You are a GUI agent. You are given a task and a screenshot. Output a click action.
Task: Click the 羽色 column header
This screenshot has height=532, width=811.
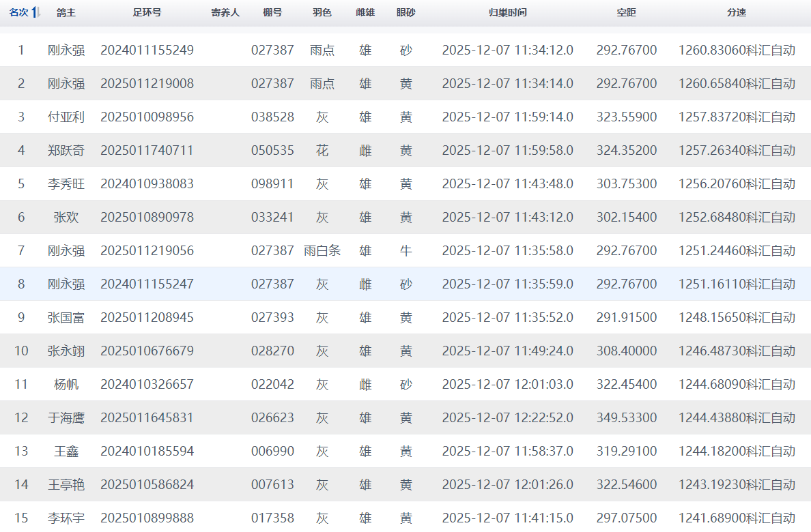[x=322, y=13]
